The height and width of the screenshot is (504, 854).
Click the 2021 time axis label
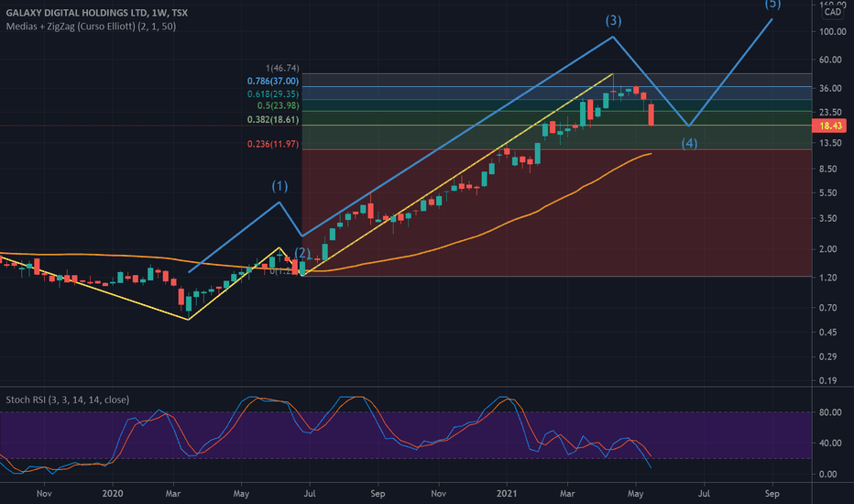pos(507,494)
